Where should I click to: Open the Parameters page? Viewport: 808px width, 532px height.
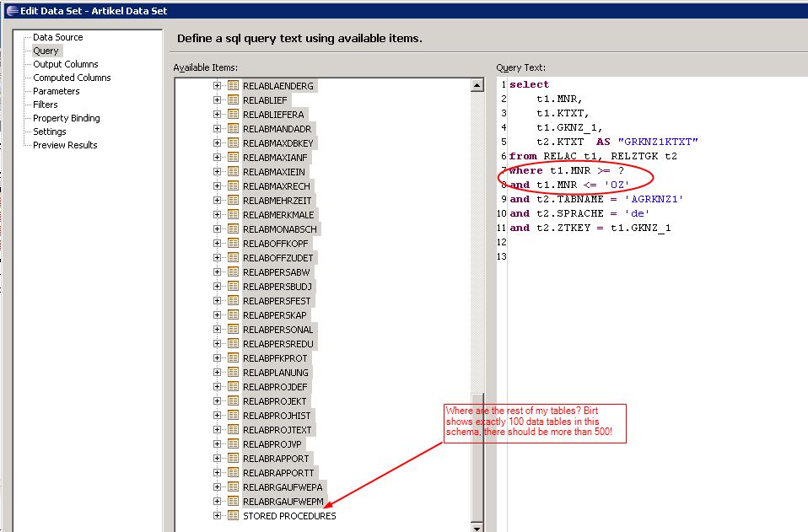pyautogui.click(x=57, y=91)
